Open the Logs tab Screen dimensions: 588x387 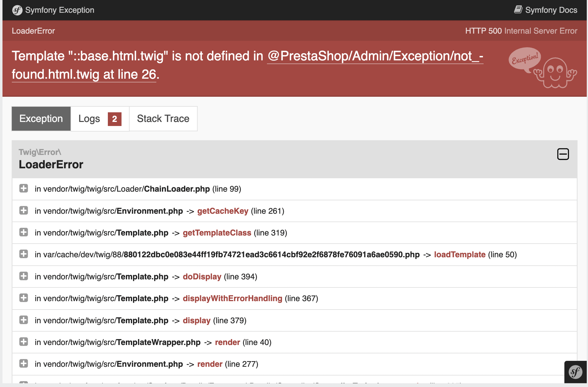click(x=89, y=119)
